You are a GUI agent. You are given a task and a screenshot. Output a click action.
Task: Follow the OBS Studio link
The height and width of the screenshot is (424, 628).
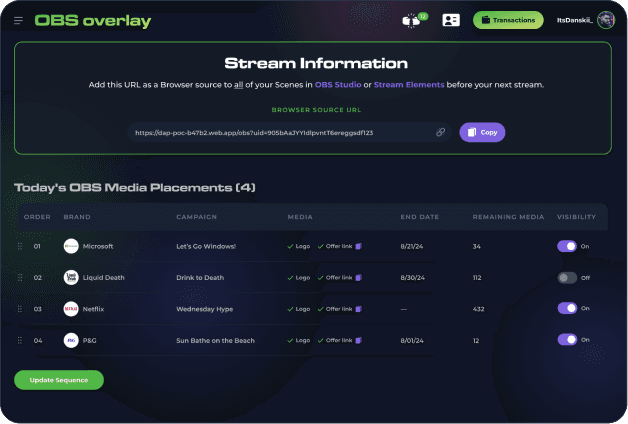point(338,85)
